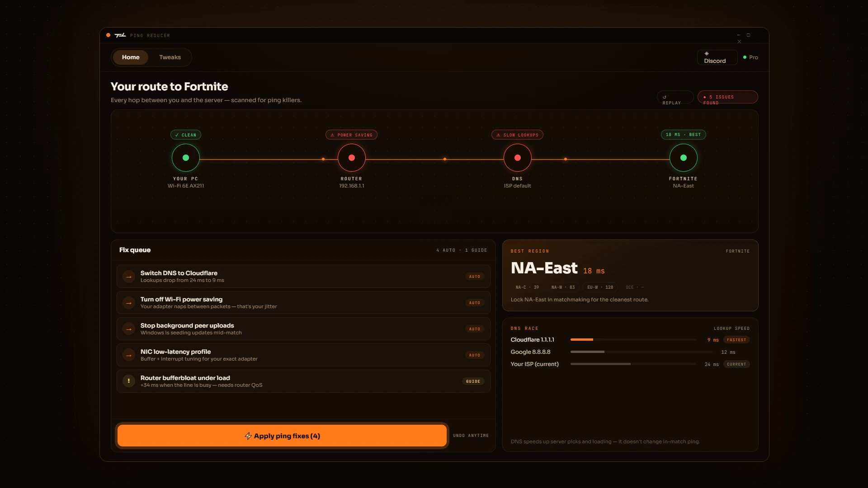Click AUTO badge on Wi-Fi power saving row
Screen dimensions: 868x488
click(475, 303)
